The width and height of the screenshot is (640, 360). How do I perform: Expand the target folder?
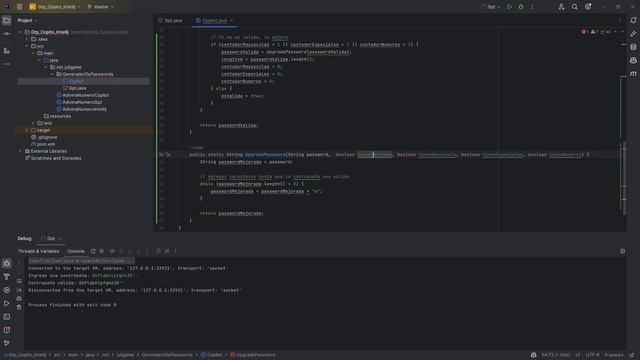[27, 130]
